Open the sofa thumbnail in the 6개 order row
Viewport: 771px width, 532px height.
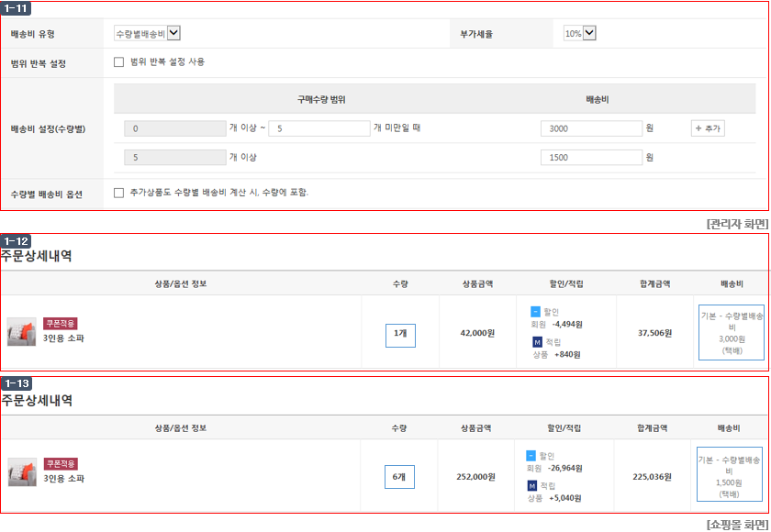[x=22, y=472]
